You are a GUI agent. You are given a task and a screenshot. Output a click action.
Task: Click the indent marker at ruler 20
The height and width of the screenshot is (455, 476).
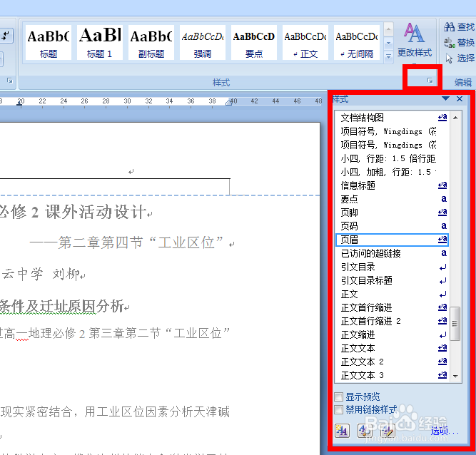pyautogui.click(x=19, y=103)
